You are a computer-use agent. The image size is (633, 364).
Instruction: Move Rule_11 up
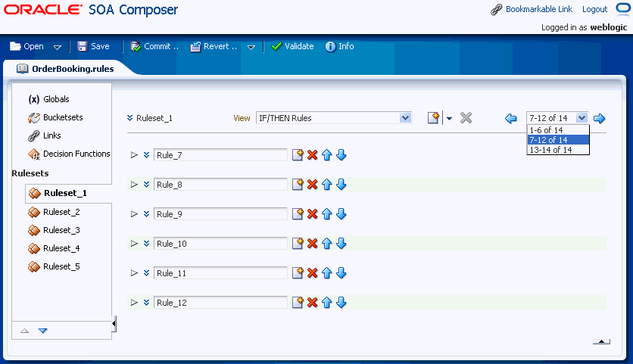click(327, 273)
